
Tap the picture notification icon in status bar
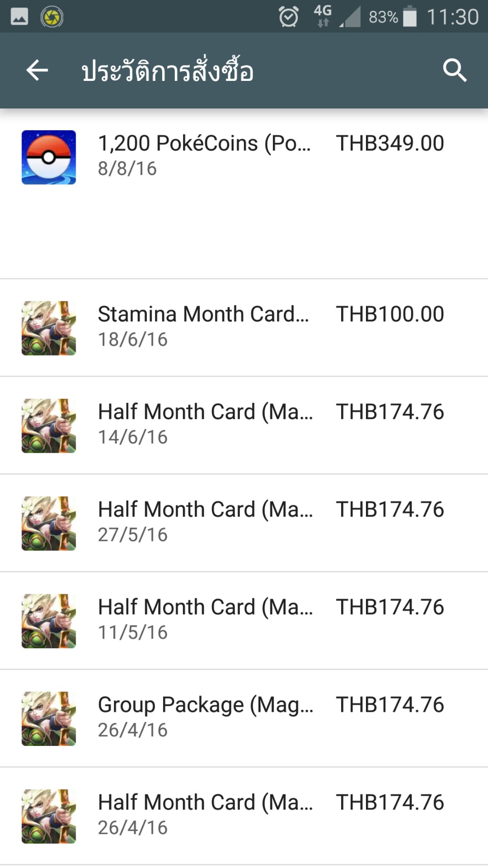[19, 17]
